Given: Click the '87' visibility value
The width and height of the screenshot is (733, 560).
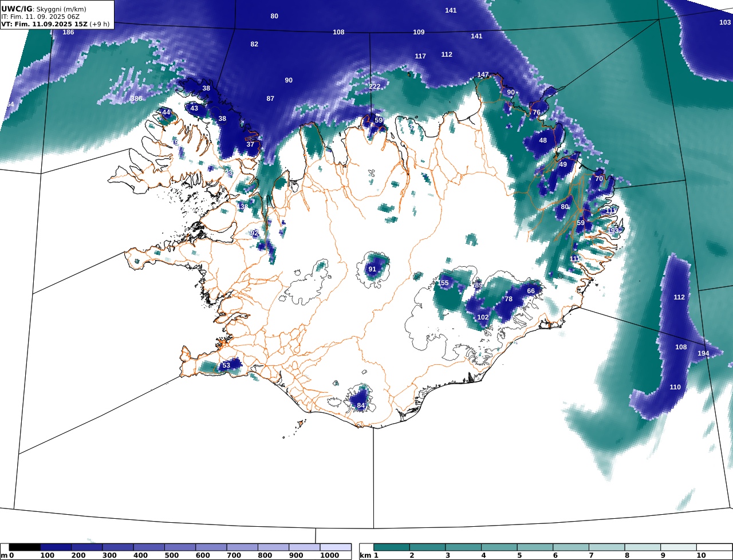Looking at the screenshot, I should 270,98.
